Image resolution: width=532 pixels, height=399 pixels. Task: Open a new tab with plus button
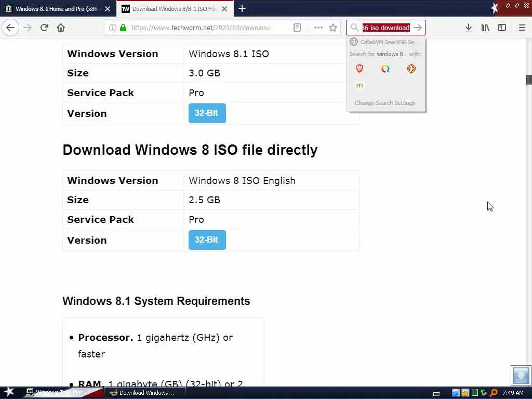[x=242, y=8]
